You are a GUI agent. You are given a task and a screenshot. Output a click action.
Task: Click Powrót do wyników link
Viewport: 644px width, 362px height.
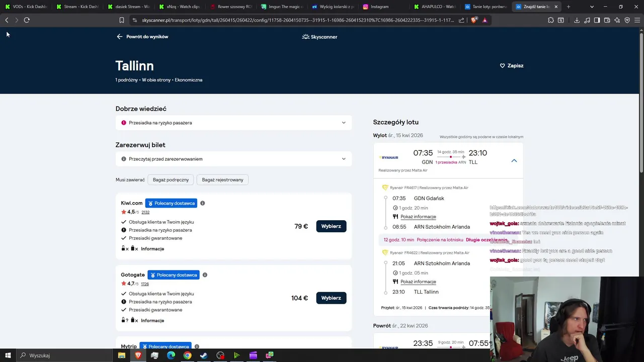coord(142,37)
